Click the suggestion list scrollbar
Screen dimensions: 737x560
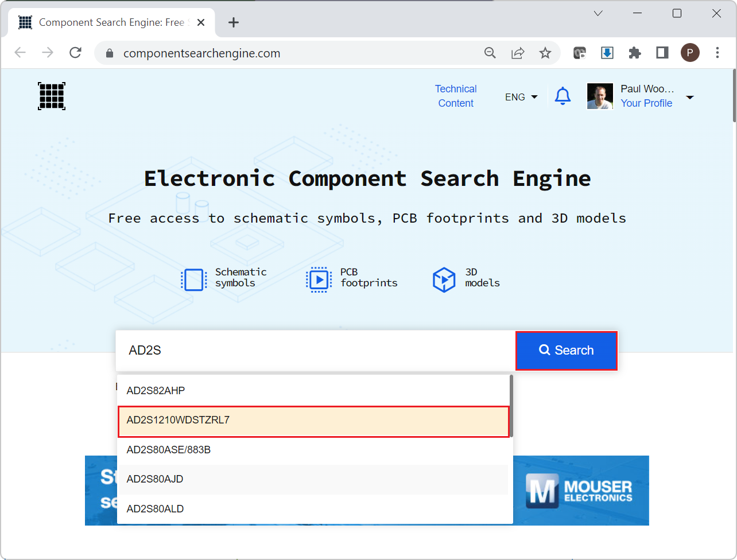510,406
